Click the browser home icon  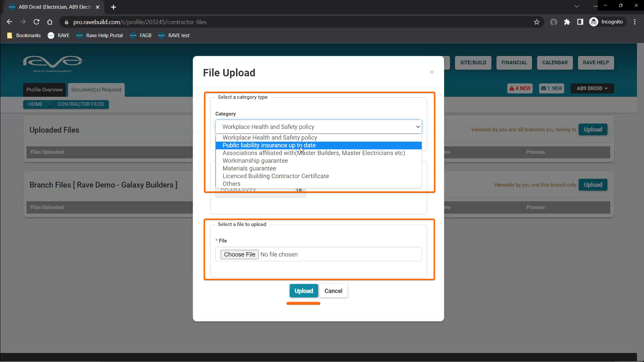click(x=50, y=22)
